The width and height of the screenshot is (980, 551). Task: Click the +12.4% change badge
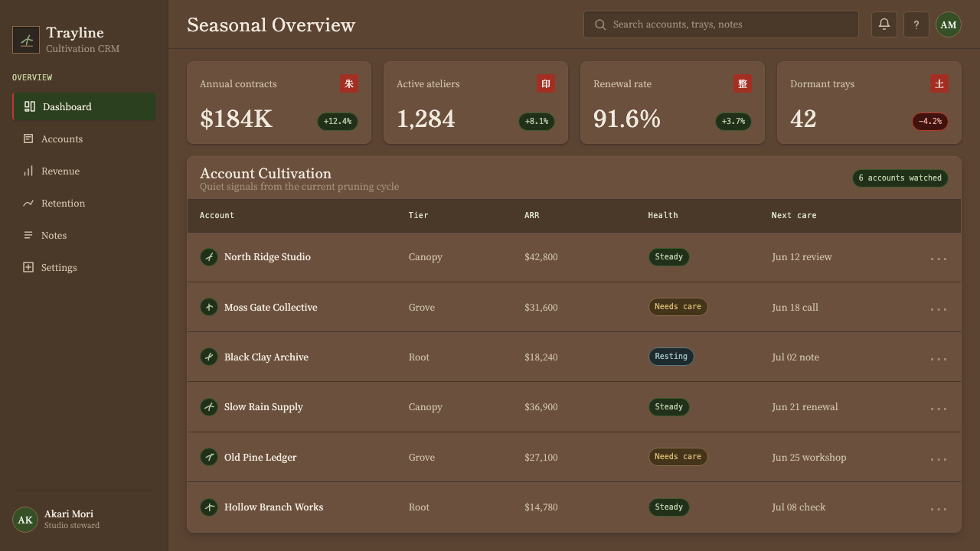coord(338,122)
